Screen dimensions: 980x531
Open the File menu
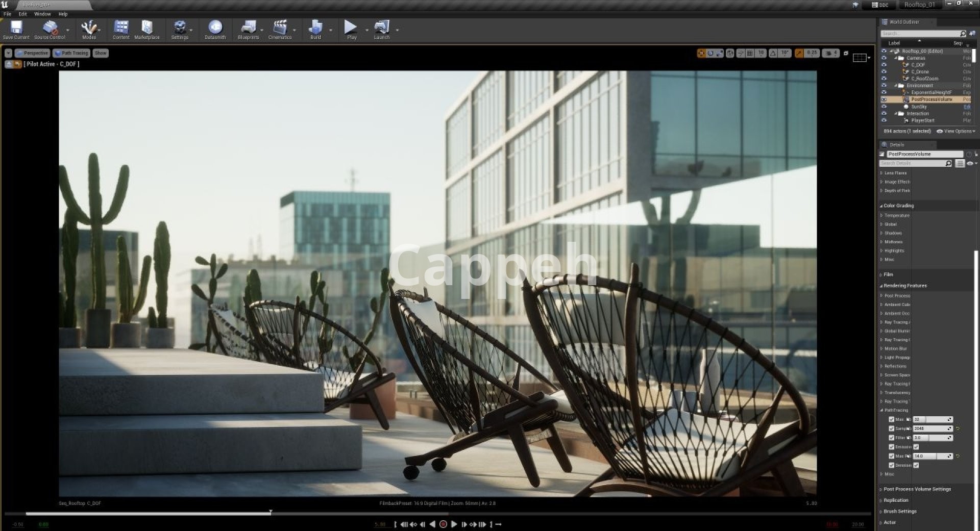tap(7, 14)
